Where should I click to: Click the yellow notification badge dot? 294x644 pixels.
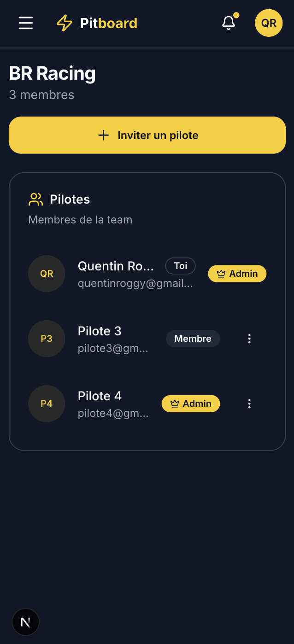[x=236, y=15]
